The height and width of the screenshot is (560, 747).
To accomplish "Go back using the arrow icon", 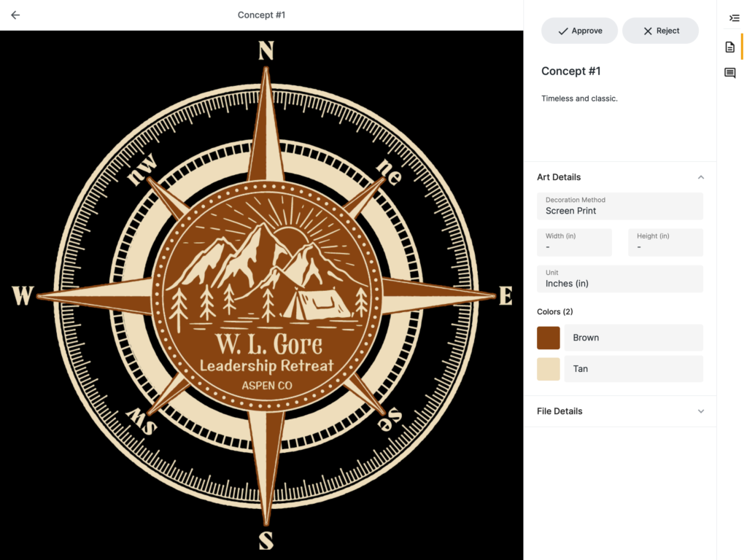I will tap(15, 15).
